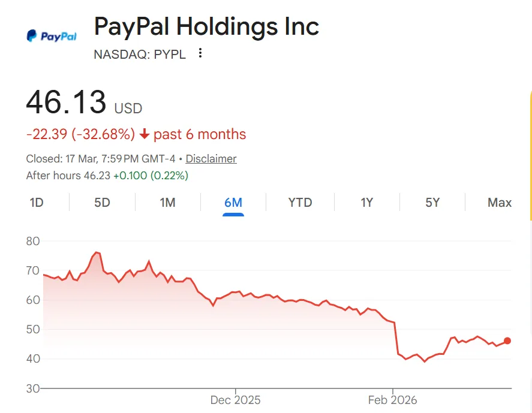The image size is (532, 413).
Task: Select the 5D chart range
Action: point(102,203)
